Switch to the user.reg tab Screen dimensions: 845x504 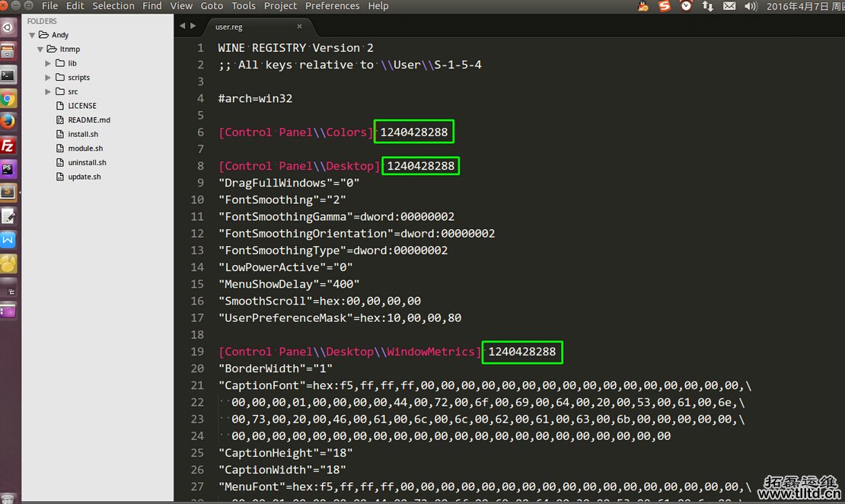point(228,26)
